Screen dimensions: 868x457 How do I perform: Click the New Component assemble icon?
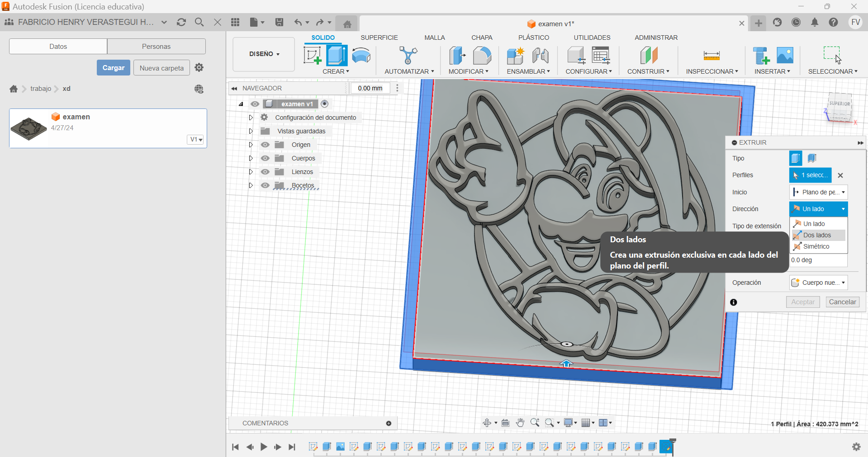click(x=515, y=56)
